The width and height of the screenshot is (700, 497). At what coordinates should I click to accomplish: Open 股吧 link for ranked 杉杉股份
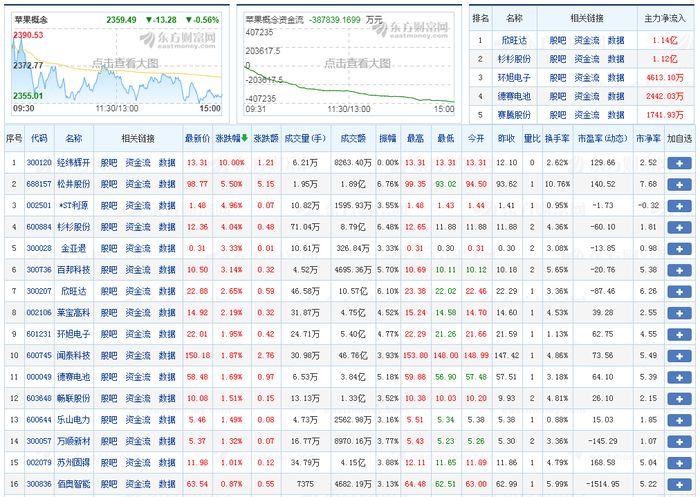[x=558, y=59]
